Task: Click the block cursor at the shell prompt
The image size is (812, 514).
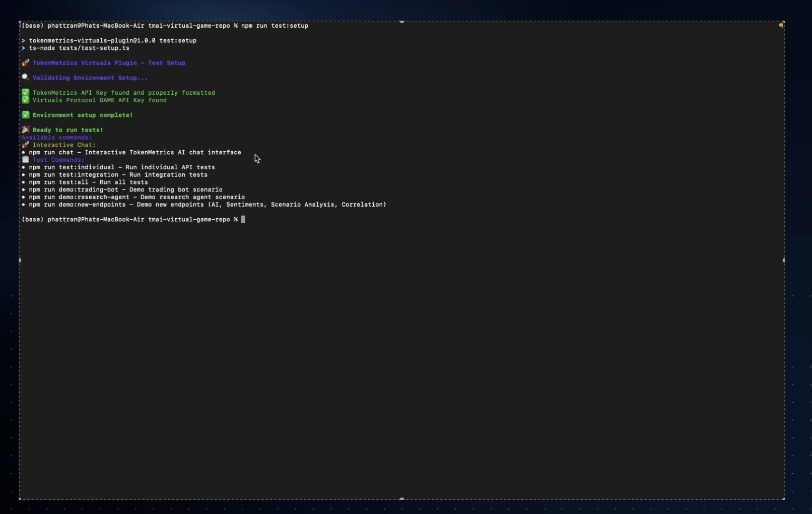Action: click(243, 219)
